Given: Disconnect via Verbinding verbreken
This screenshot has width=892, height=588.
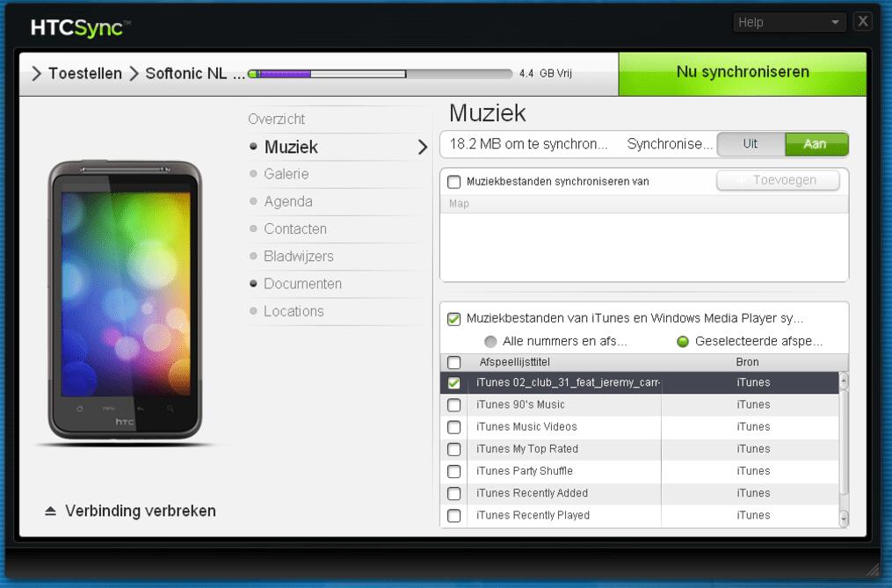Looking at the screenshot, I should click(140, 512).
